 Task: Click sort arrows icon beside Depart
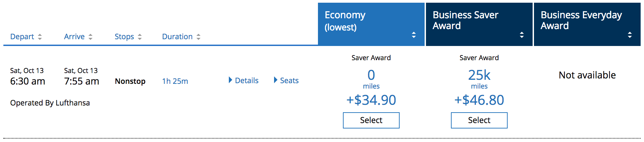(40, 37)
